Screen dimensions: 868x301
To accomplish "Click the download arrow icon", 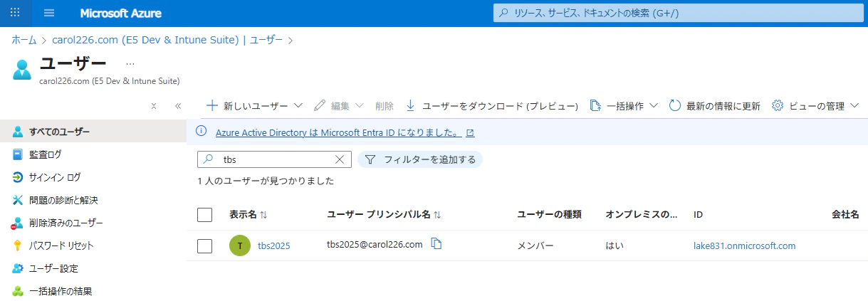I will [410, 105].
